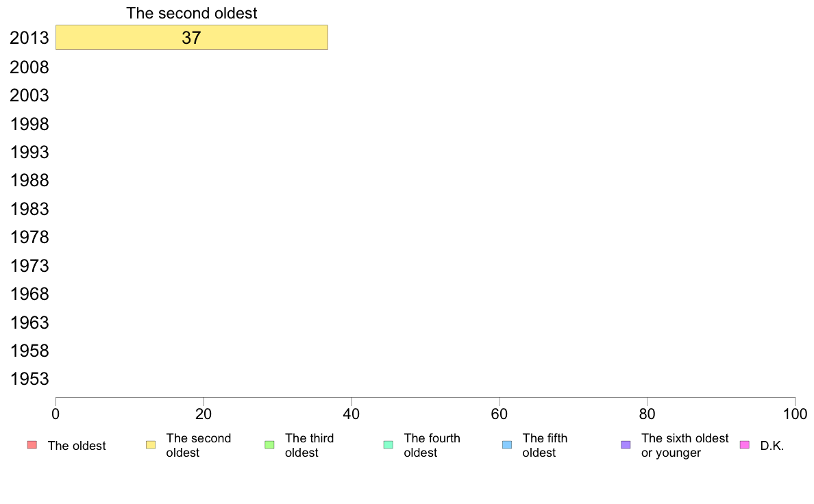
Task: Select the 2013 year label
Action: [x=29, y=38]
